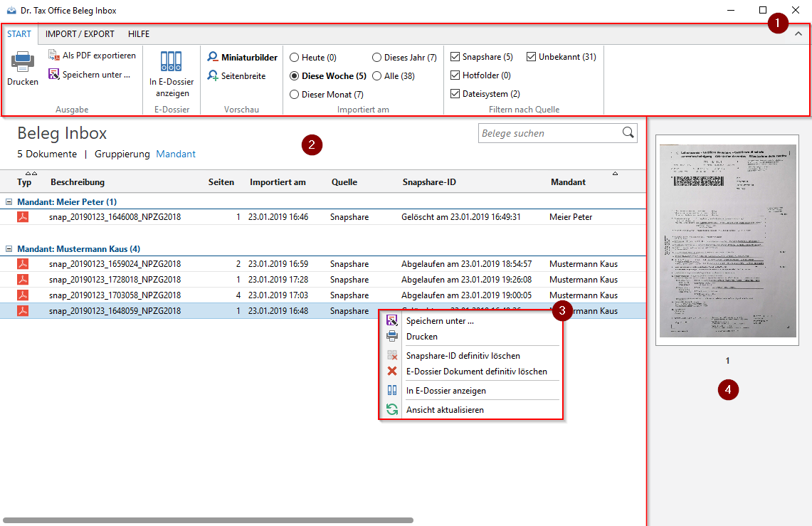The width and height of the screenshot is (812, 526).
Task: Click 'Meier Peter' Mandant cell
Action: (571, 217)
